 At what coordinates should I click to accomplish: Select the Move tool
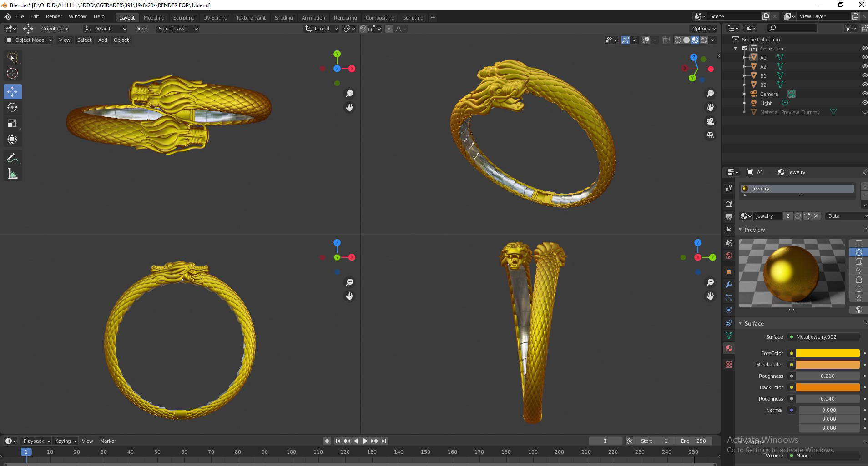point(12,91)
